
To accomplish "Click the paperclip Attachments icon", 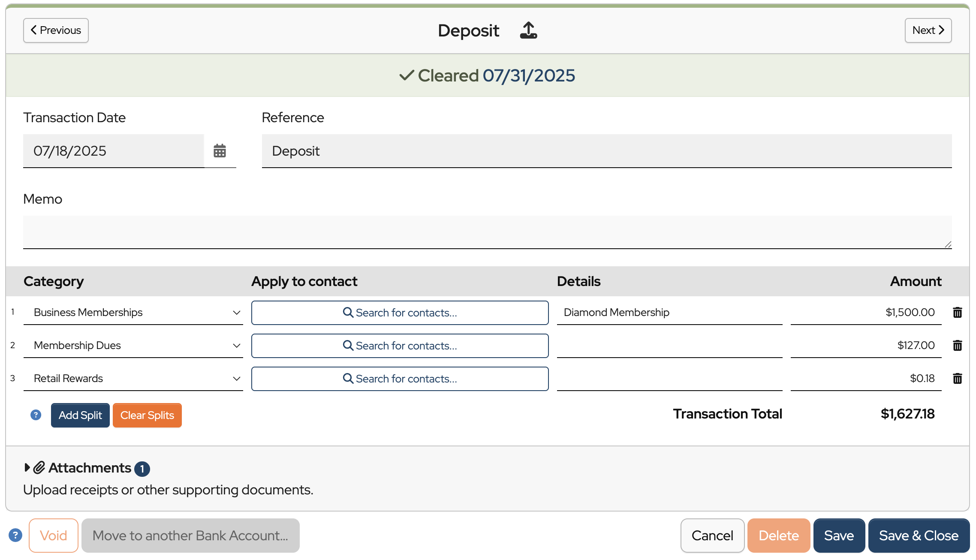I will coord(39,468).
